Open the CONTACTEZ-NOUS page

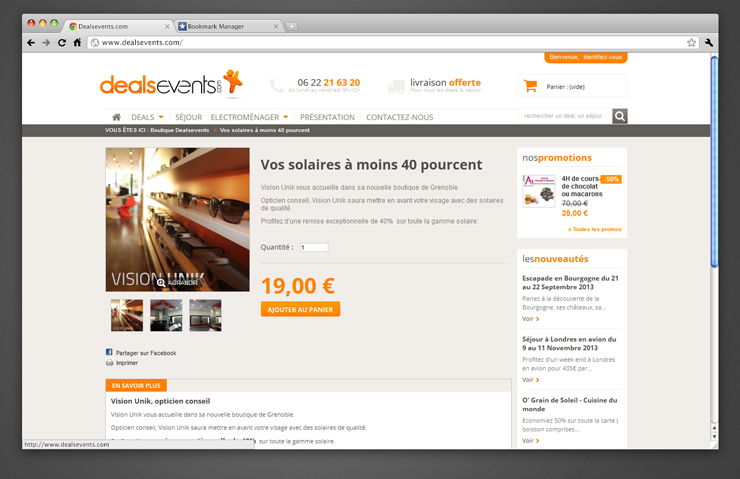(400, 117)
